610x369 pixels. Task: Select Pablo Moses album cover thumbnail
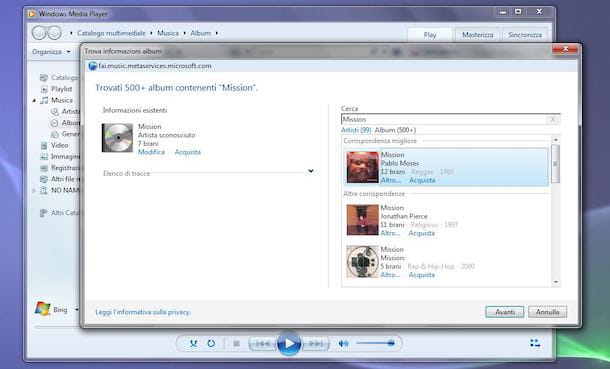(x=362, y=167)
